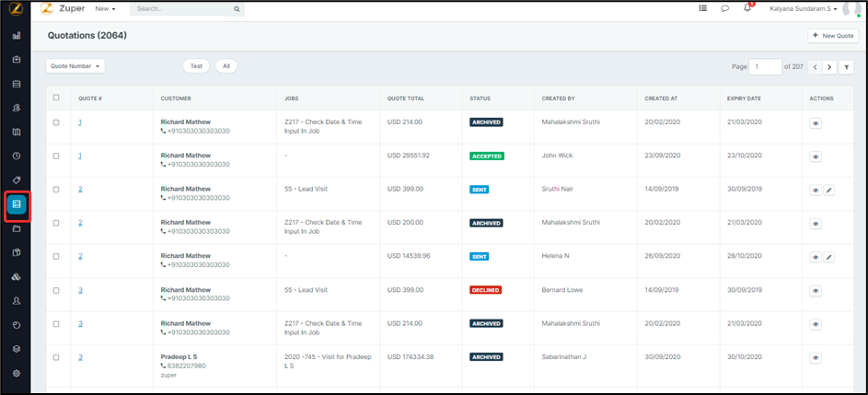Click the list view icon in top bar
Image resolution: width=868 pixels, height=395 pixels.
tap(703, 8)
